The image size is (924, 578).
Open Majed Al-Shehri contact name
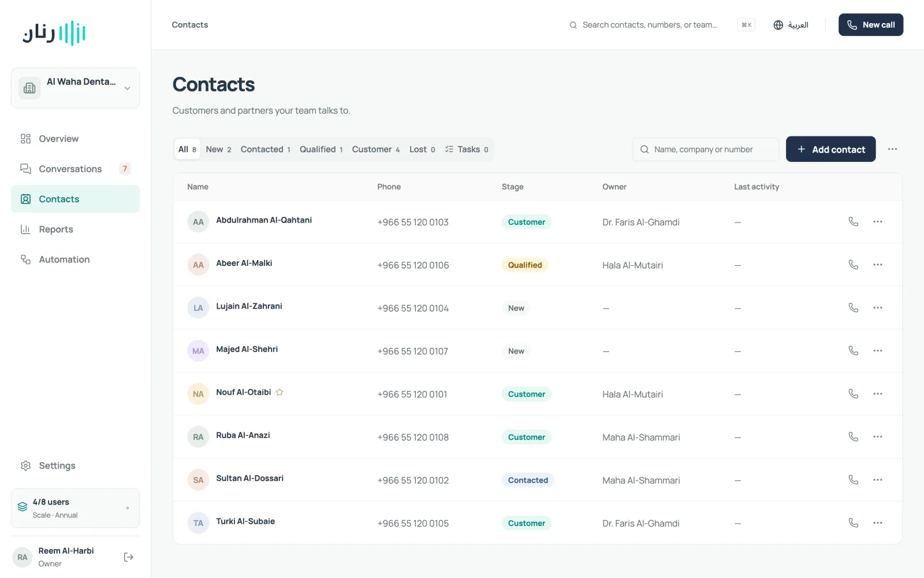(x=247, y=349)
